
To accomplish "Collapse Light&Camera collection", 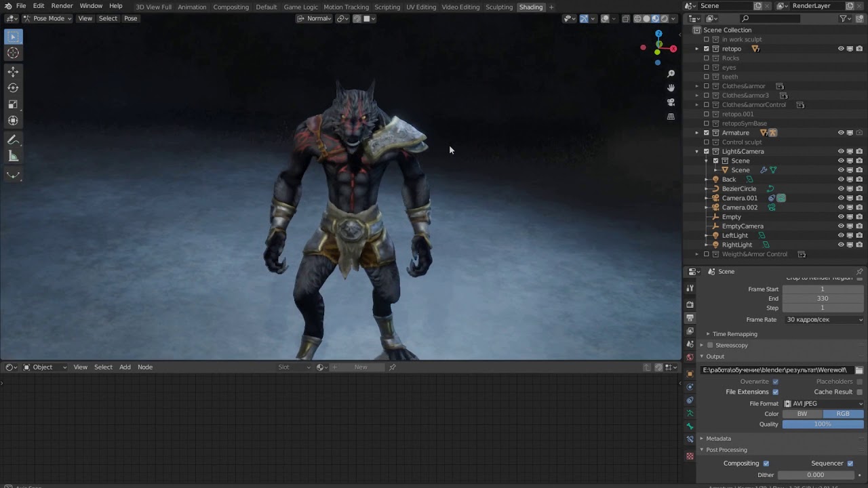I will pyautogui.click(x=696, y=152).
